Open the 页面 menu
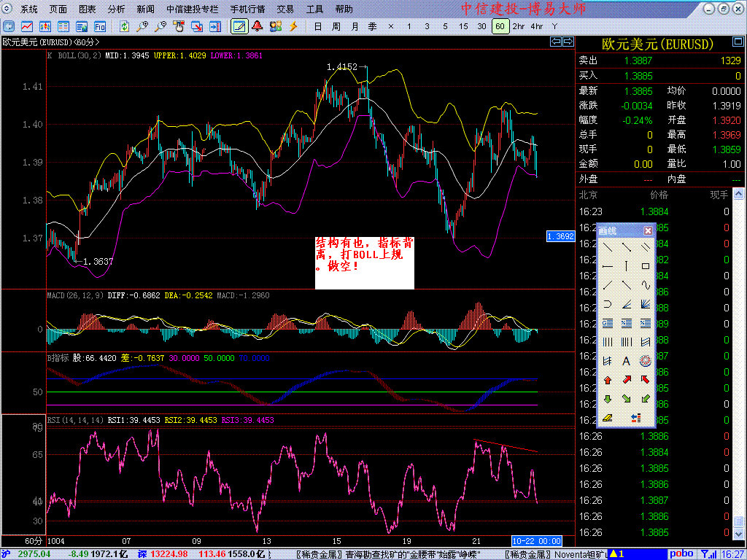747x560 pixels. pyautogui.click(x=58, y=9)
